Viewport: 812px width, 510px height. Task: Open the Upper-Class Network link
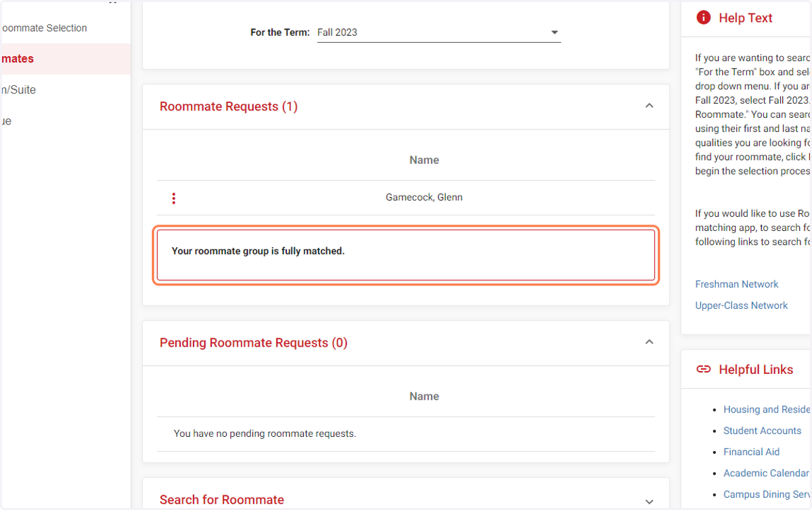742,305
